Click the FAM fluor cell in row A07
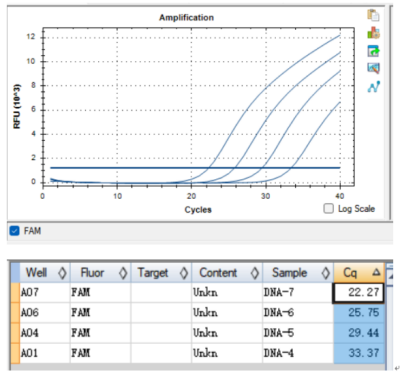The height and width of the screenshot is (378, 400). point(100,293)
